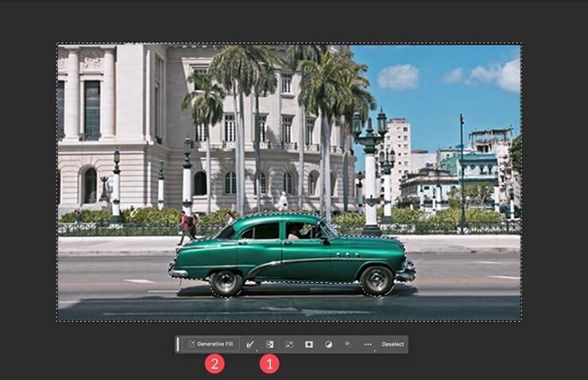
Task: Grab the contextual task bar drag handle
Action: click(x=178, y=344)
